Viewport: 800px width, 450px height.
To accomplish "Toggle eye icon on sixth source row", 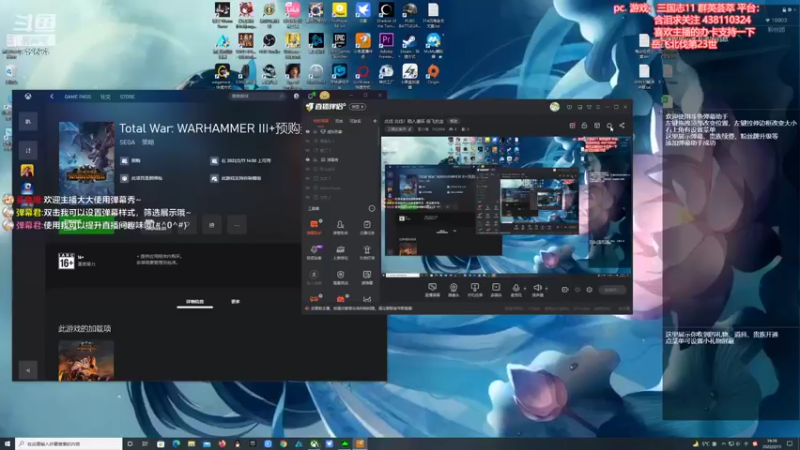I will point(308,179).
